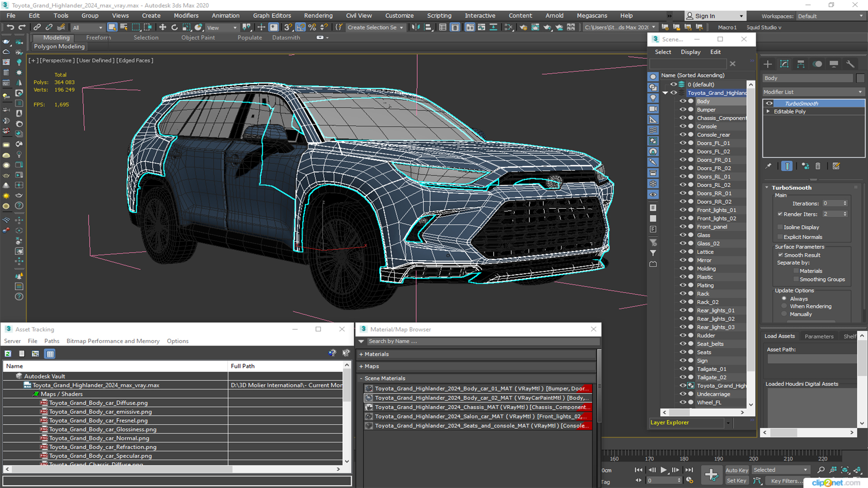Click Table View icon in Asset Tracking
The height and width of the screenshot is (488, 868).
click(x=50, y=354)
